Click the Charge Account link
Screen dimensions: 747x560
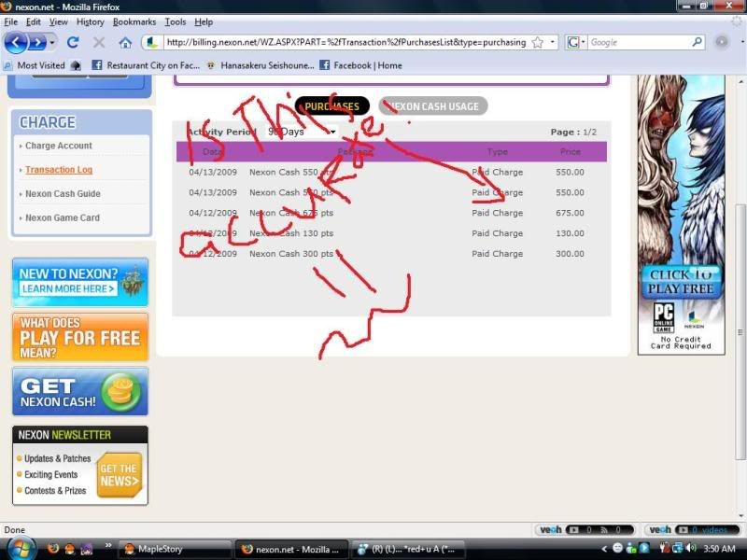[x=58, y=146]
